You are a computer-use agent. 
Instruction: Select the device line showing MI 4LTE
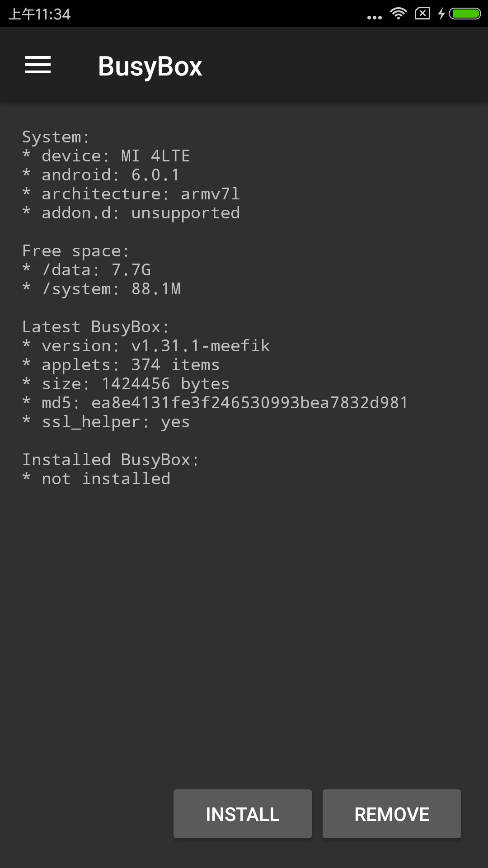(107, 156)
